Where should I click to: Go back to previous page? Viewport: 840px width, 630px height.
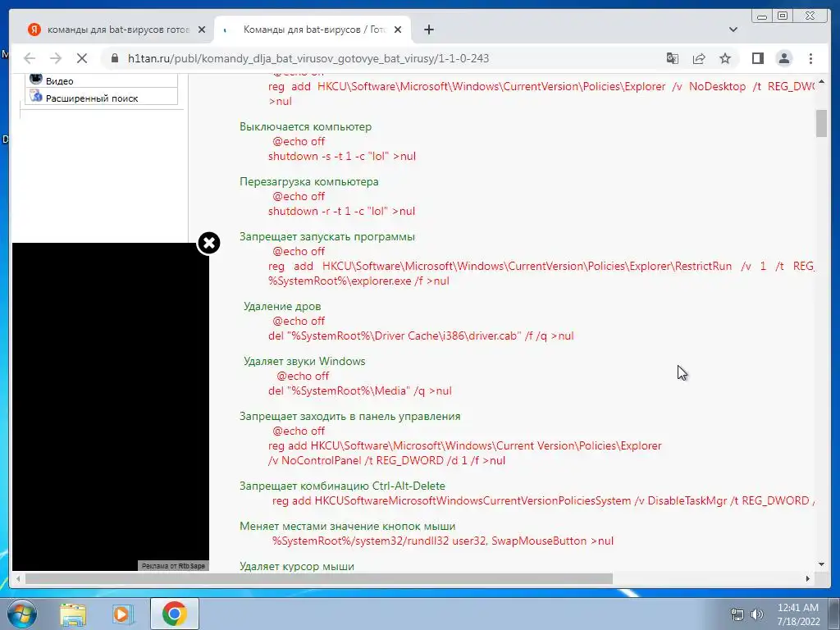click(x=30, y=58)
